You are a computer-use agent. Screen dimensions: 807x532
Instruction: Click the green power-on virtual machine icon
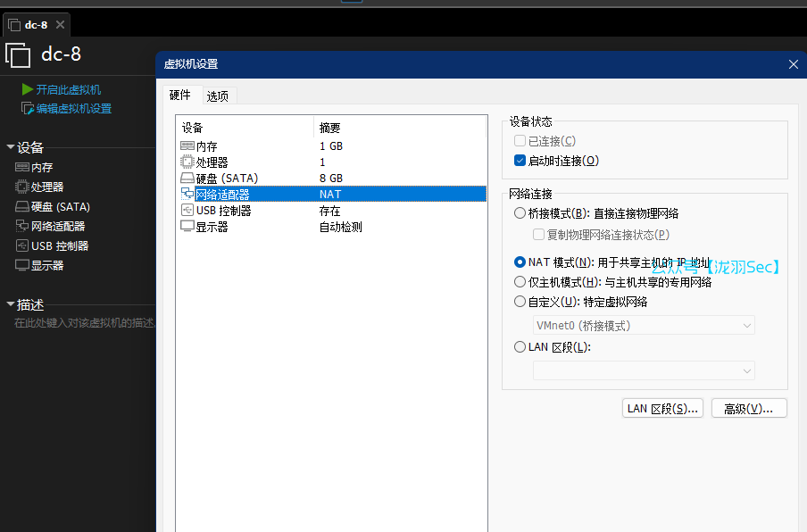(x=28, y=89)
